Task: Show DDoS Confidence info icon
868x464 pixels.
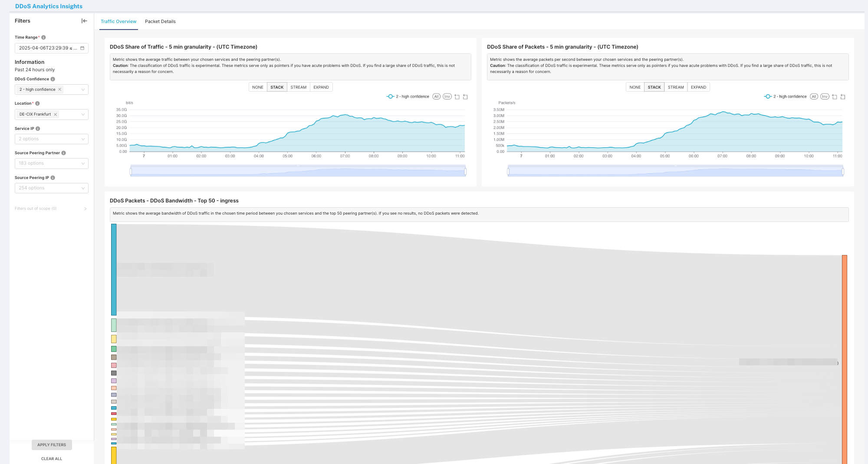Action: (53, 79)
